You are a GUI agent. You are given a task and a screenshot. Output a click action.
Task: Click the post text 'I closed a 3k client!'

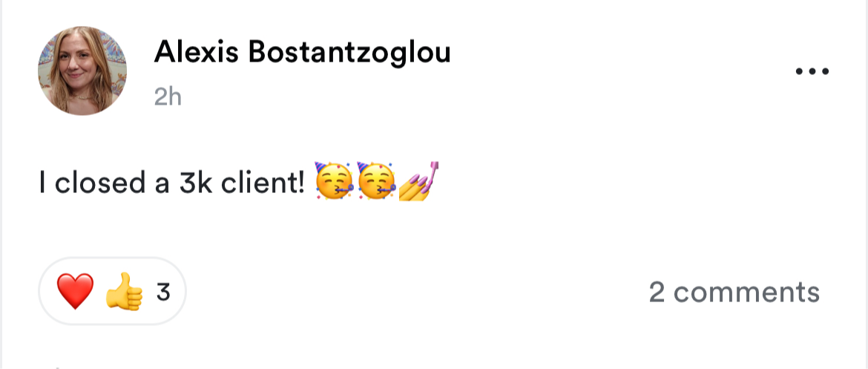(171, 183)
